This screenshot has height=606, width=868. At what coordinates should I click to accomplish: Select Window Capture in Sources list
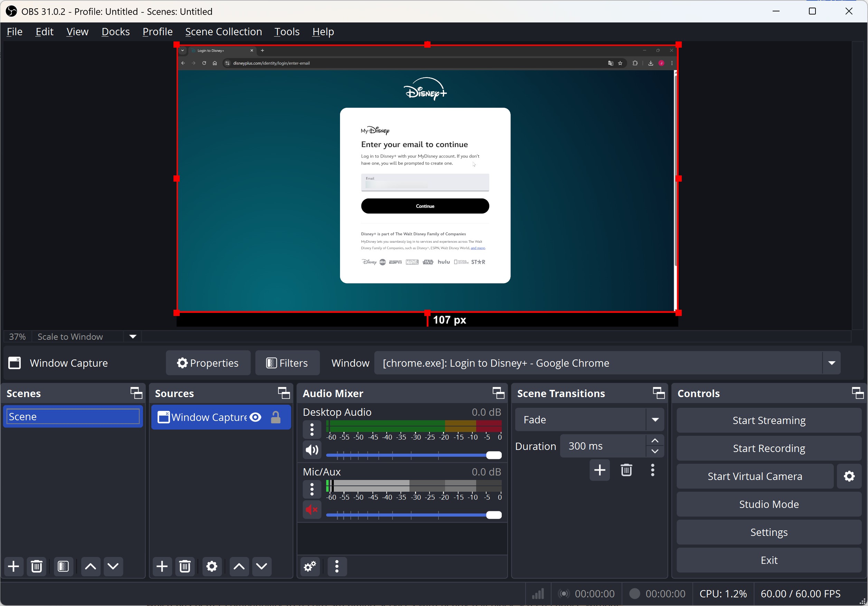[x=221, y=417]
